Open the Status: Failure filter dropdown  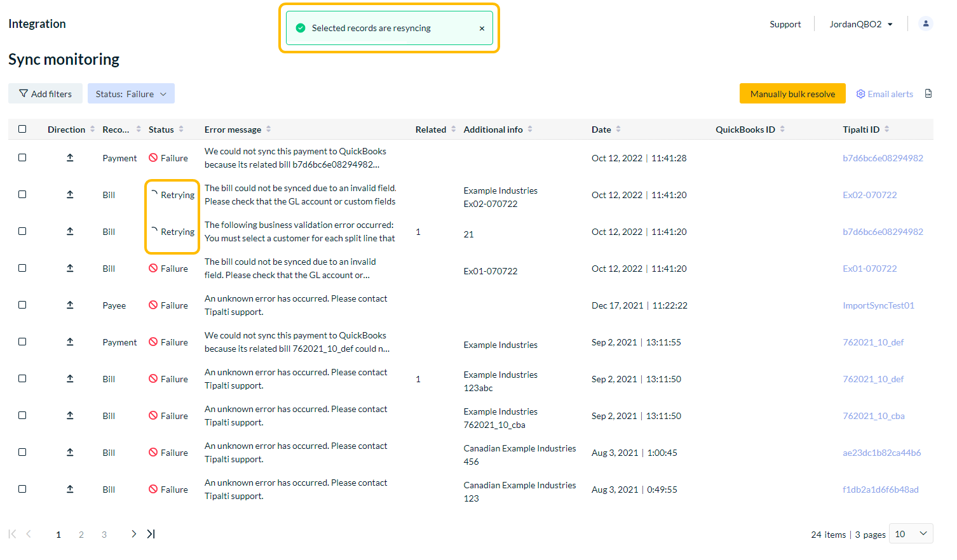click(x=131, y=94)
